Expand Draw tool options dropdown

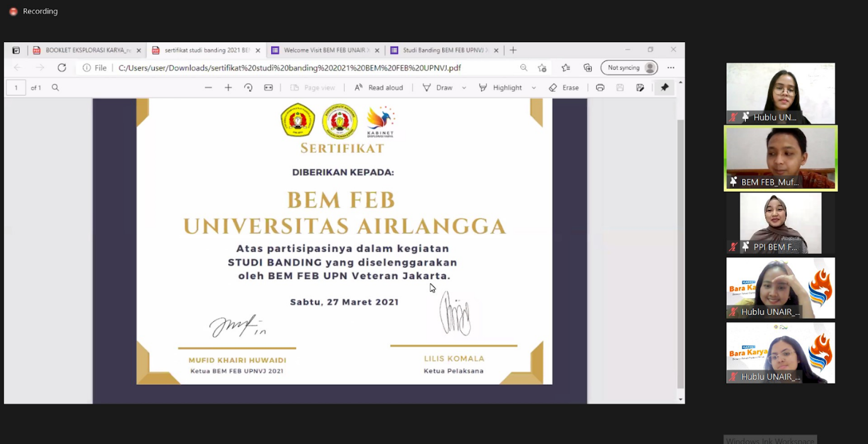[464, 87]
